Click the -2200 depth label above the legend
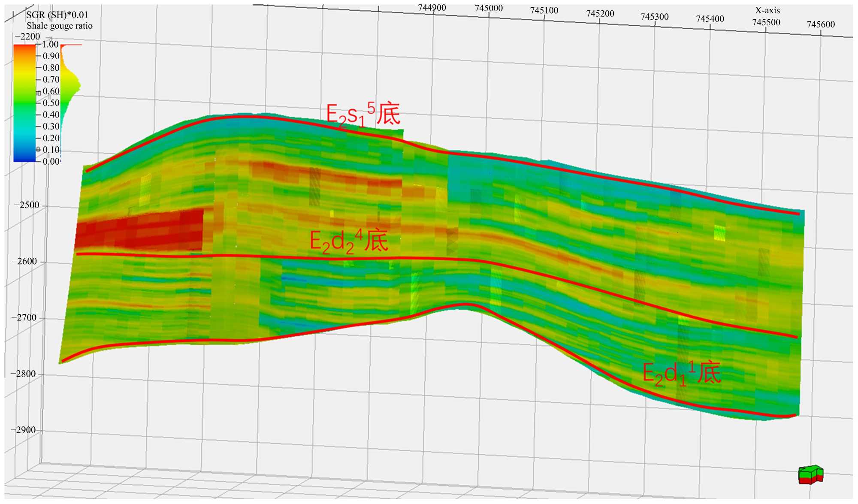The image size is (858, 504). [27, 36]
